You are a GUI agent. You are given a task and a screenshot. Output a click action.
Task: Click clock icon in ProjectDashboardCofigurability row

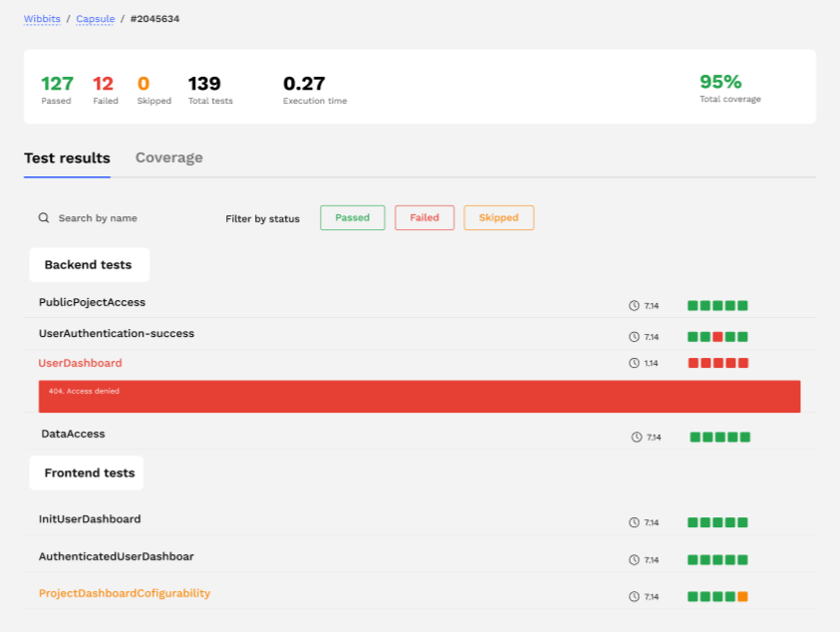(634, 597)
